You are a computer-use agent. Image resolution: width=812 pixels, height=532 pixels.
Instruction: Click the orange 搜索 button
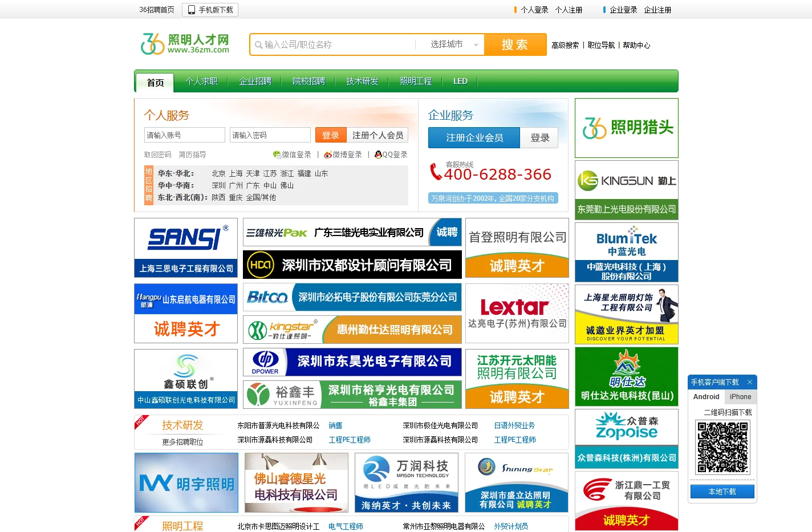coord(515,44)
